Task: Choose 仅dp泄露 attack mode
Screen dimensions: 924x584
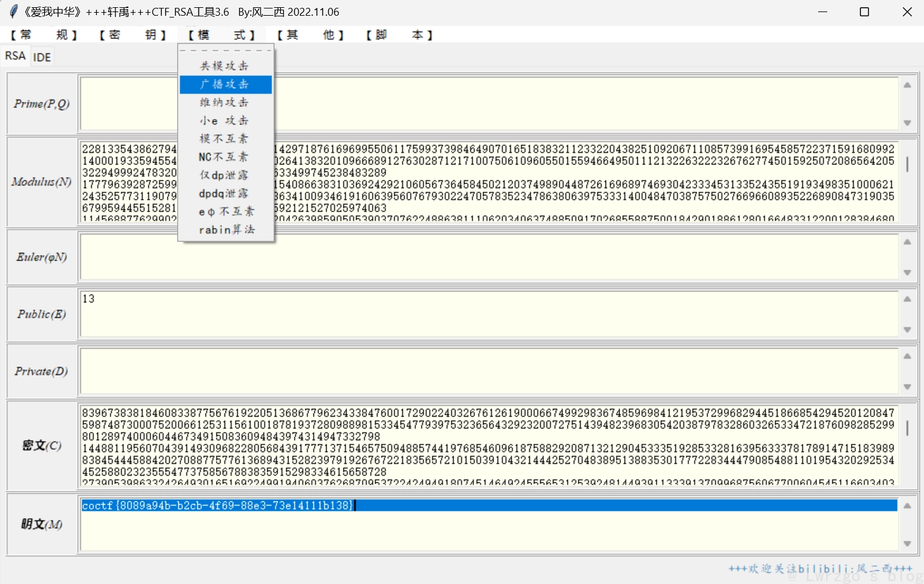Action: [226, 175]
